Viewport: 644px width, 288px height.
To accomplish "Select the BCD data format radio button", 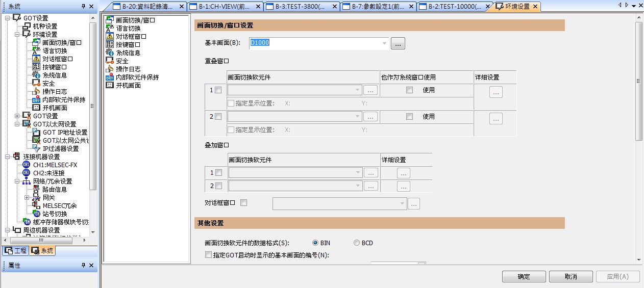I will coord(357,243).
